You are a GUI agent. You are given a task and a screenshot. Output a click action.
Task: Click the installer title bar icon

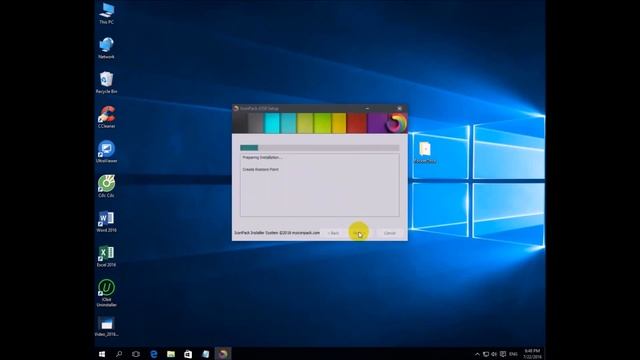pyautogui.click(x=236, y=108)
